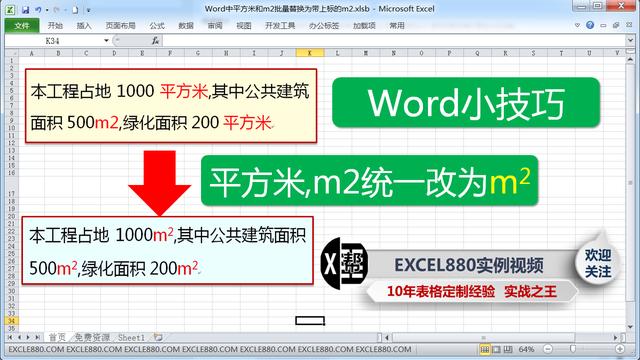Screen dimensions: 640x360
Task: Switch to the 视图 ribbon tab
Action: (x=244, y=25)
